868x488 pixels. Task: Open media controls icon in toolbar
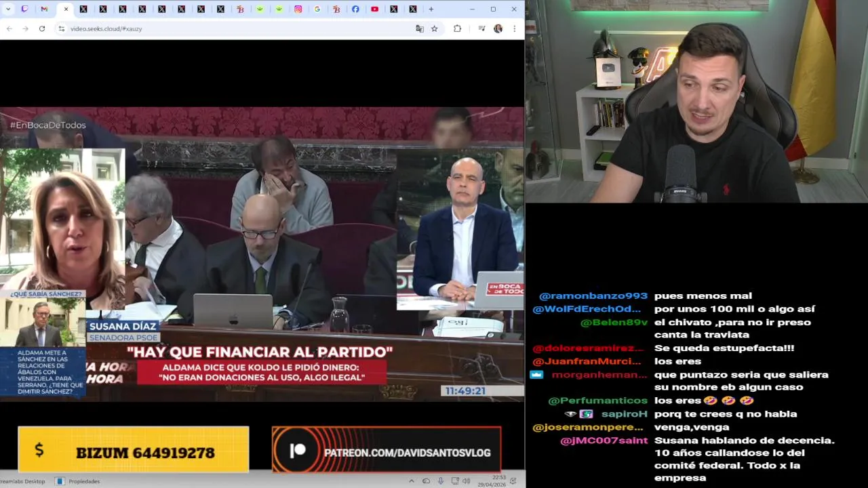coord(481,28)
